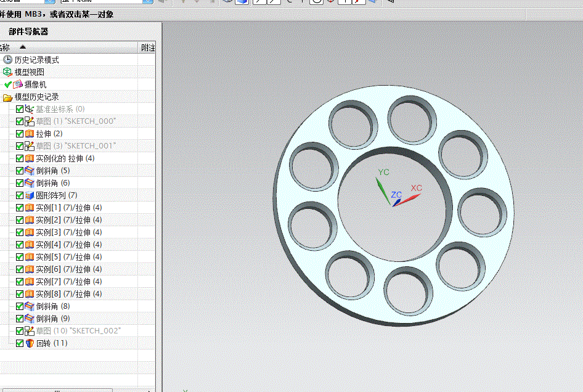
Task: Click the Chamfer (倒斜角 5) feature icon
Action: pos(30,171)
